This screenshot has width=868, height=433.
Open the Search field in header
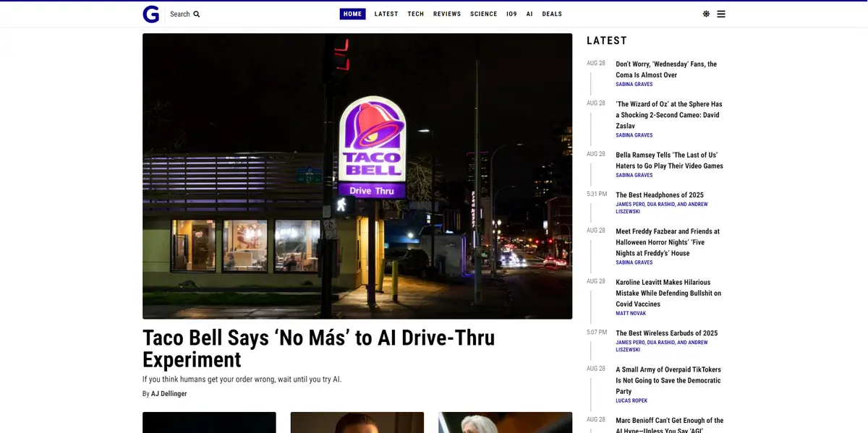pos(185,14)
